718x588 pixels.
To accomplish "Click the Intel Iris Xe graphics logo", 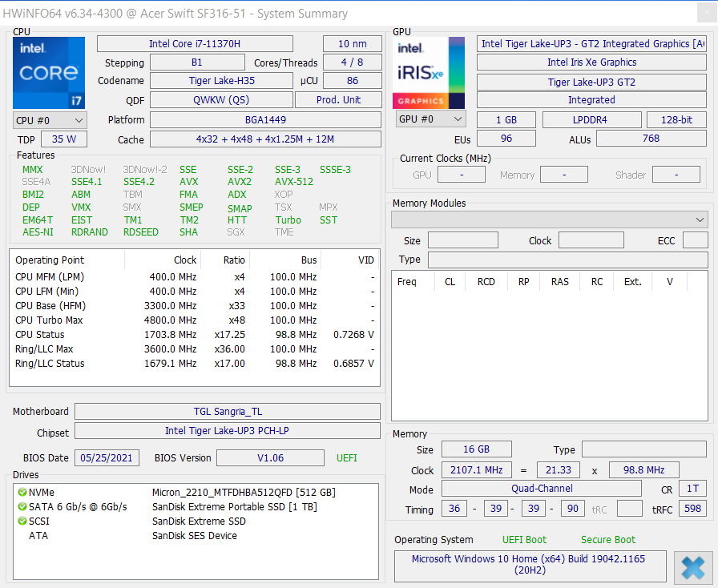I will pos(429,73).
